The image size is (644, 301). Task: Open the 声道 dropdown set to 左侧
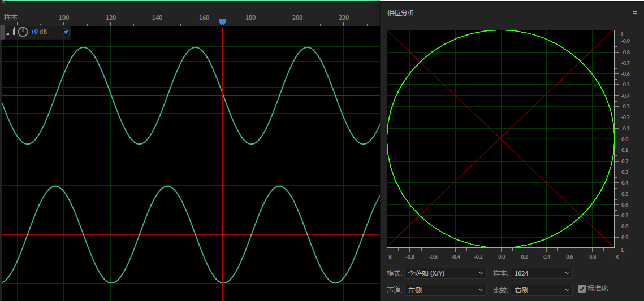tap(446, 290)
